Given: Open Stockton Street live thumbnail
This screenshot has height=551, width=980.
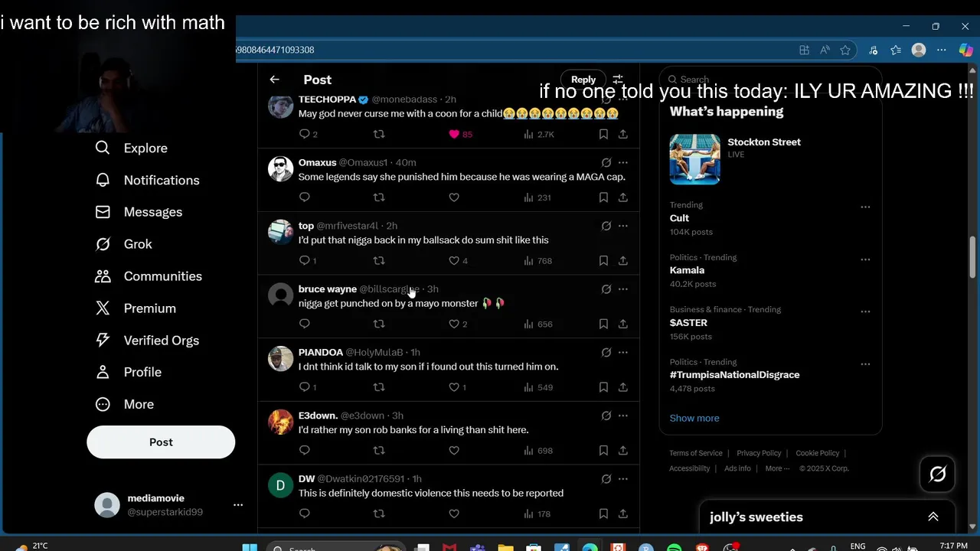Looking at the screenshot, I should coord(694,159).
